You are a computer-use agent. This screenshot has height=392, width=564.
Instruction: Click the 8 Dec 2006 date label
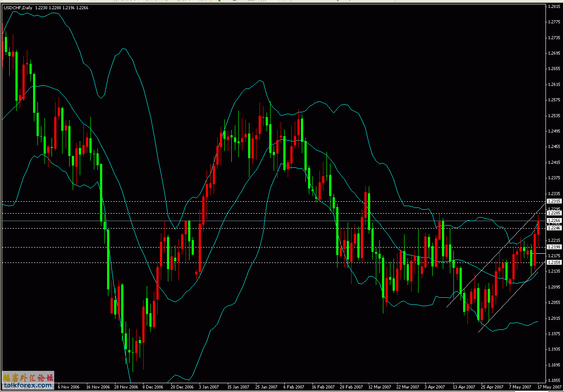[x=153, y=387]
